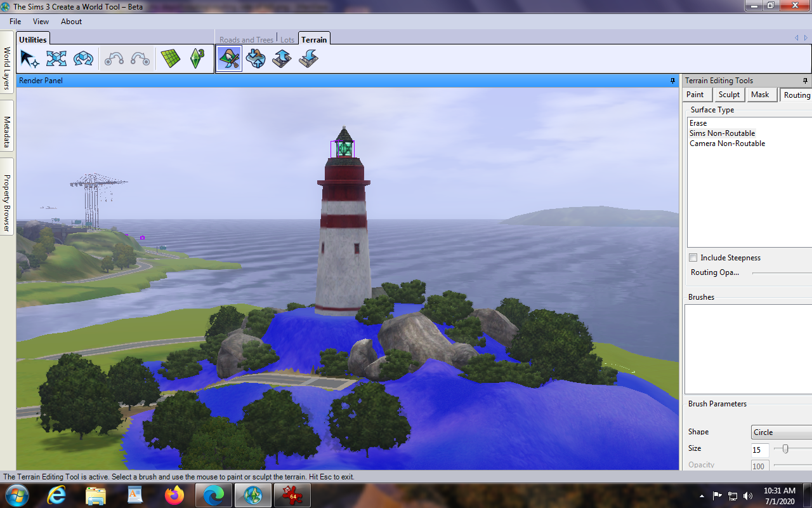Select the Utilities tab
Screen dimensions: 812x508
coord(33,39)
